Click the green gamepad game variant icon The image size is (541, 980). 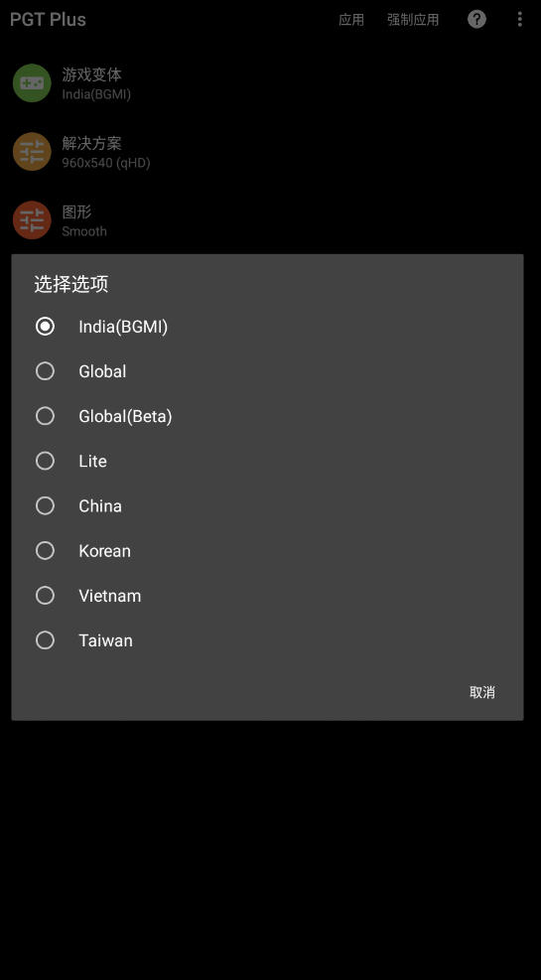(x=32, y=83)
